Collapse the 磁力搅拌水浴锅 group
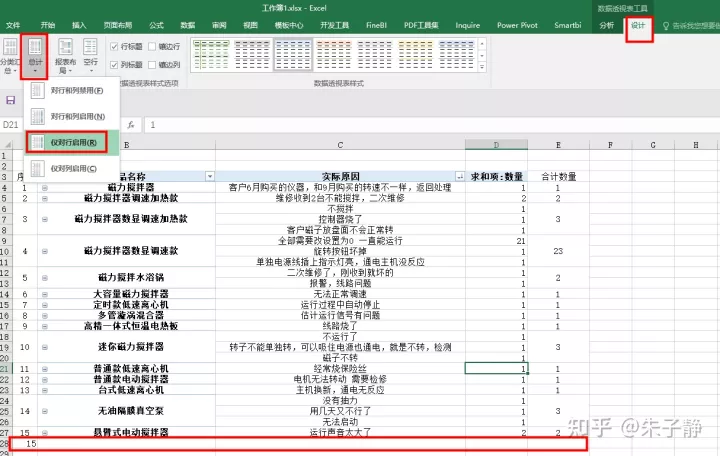Image resolution: width=720 pixels, height=456 pixels. 45,278
